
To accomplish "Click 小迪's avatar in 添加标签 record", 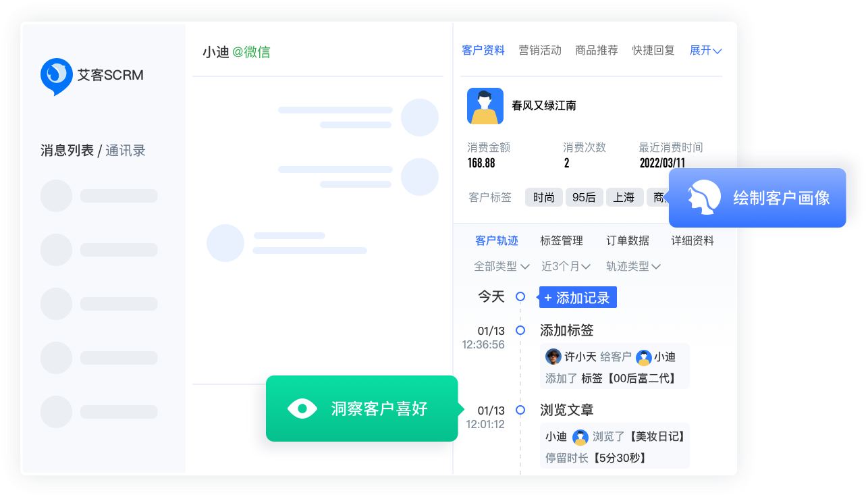I will [643, 357].
